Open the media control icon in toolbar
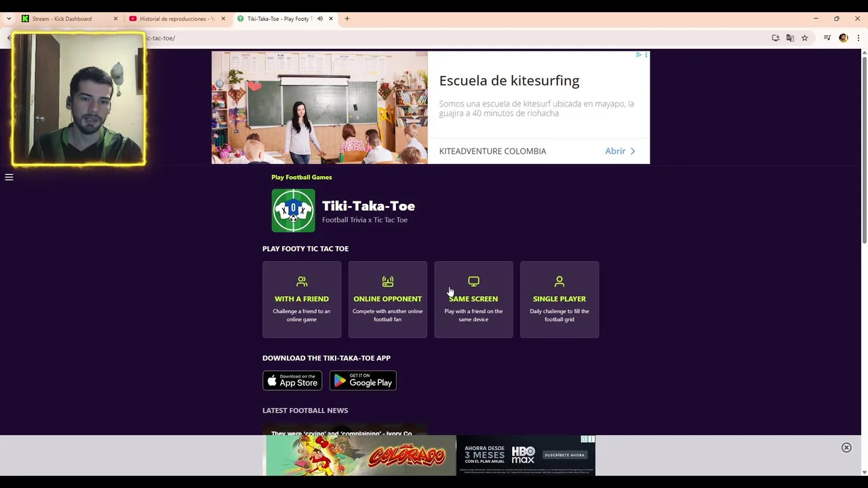868x488 pixels. [x=827, y=38]
